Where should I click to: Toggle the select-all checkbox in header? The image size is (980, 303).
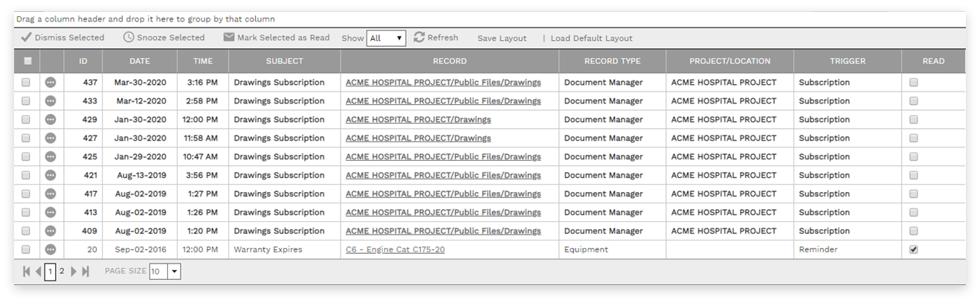point(27,62)
